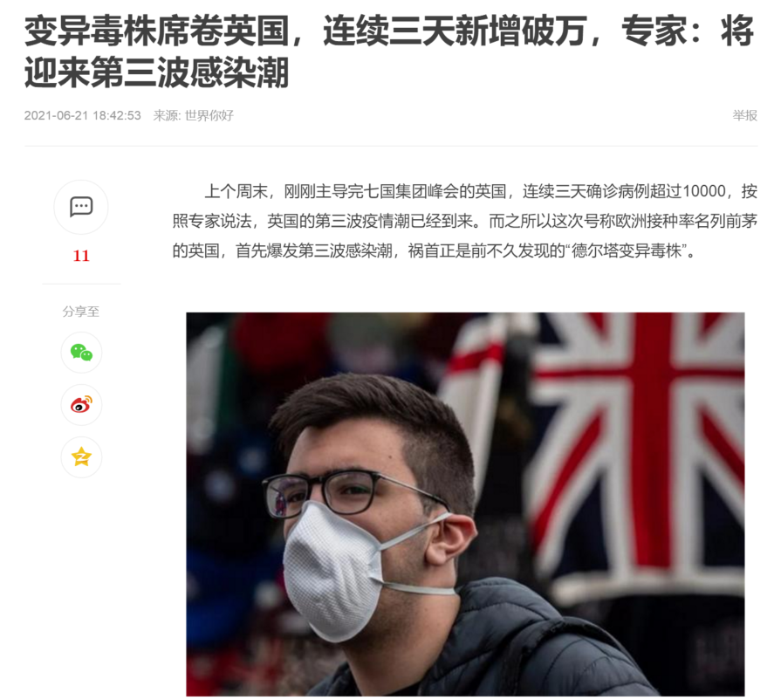Click the phrase 七国集团峰会 in the article
This screenshot has width=774, height=700.
(x=411, y=191)
